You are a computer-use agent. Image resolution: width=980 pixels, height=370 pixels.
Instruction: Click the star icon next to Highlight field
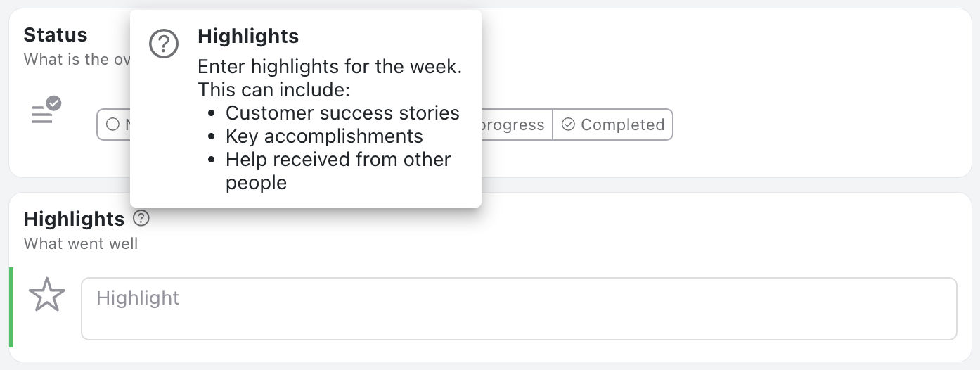tap(47, 295)
